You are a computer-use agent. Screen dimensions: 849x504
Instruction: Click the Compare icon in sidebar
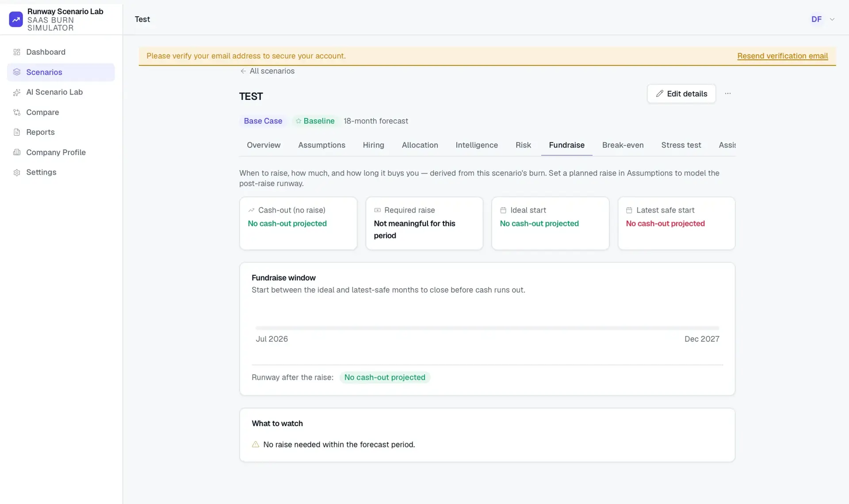pyautogui.click(x=17, y=112)
